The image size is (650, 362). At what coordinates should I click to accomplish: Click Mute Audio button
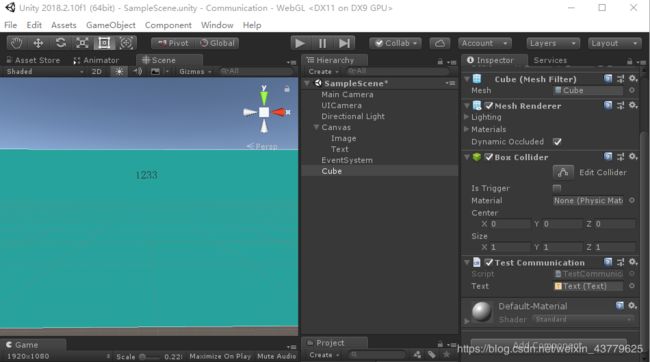(276, 356)
